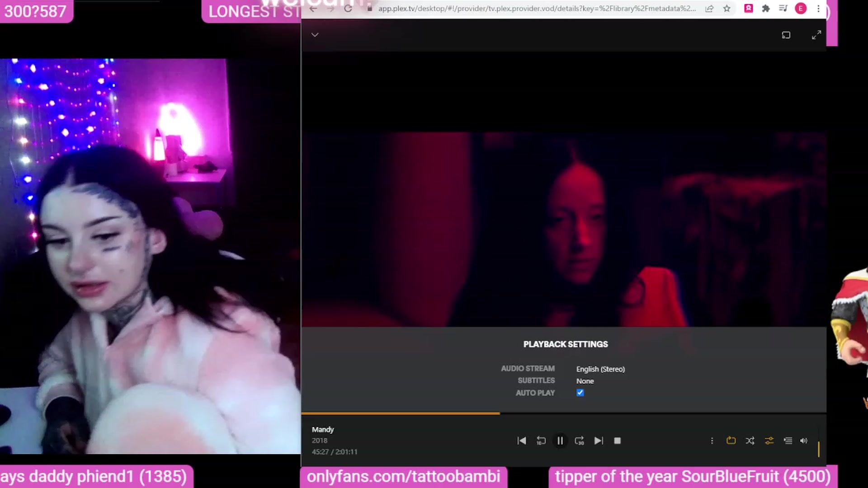868x488 pixels.
Task: Bookmark this page with the star icon
Action: point(726,9)
